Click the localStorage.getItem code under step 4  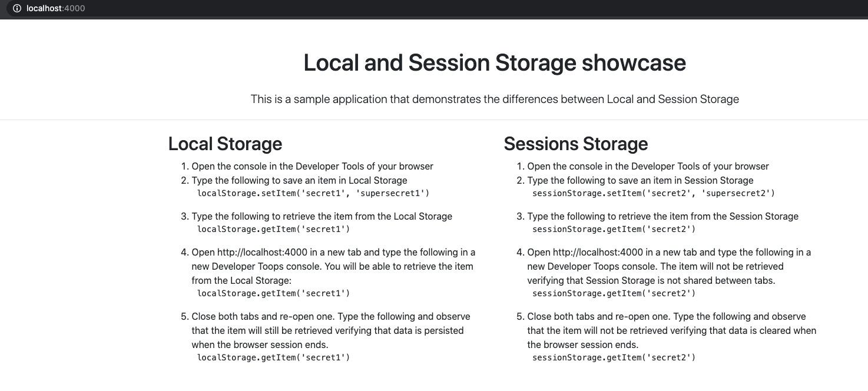(x=273, y=293)
